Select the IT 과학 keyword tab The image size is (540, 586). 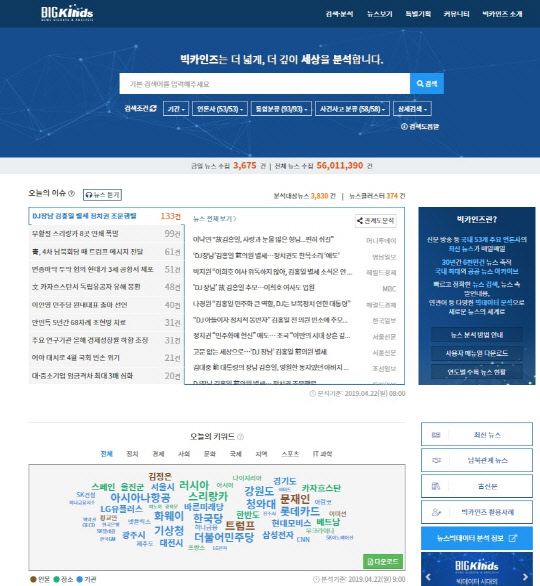click(322, 454)
